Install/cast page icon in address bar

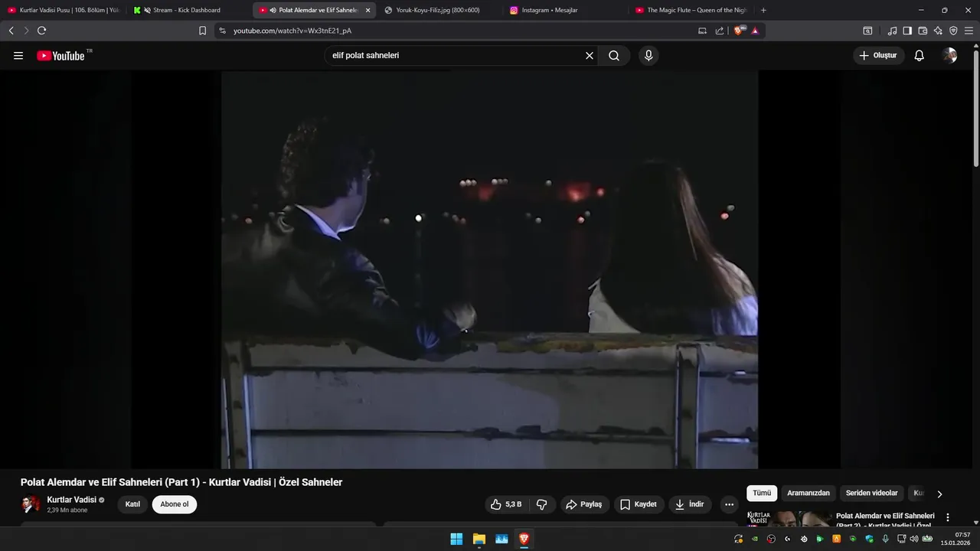point(702,31)
